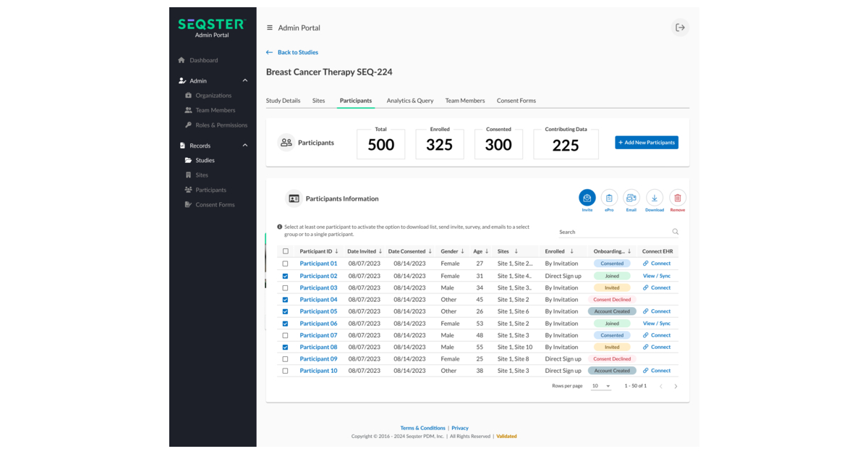
Task: Click the search magnifier icon
Action: pyautogui.click(x=675, y=231)
